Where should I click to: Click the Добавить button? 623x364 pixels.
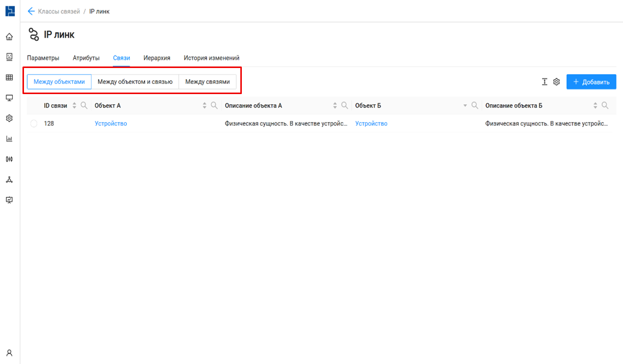pyautogui.click(x=591, y=82)
